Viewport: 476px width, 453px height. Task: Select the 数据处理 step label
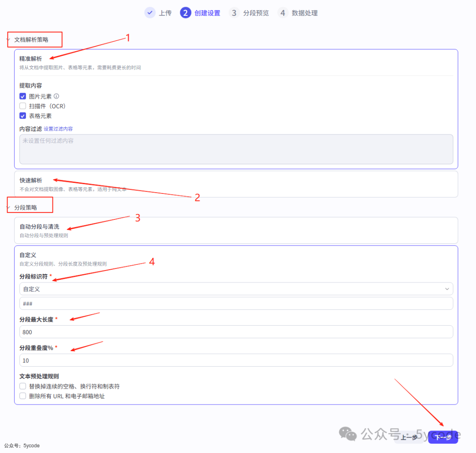click(305, 13)
